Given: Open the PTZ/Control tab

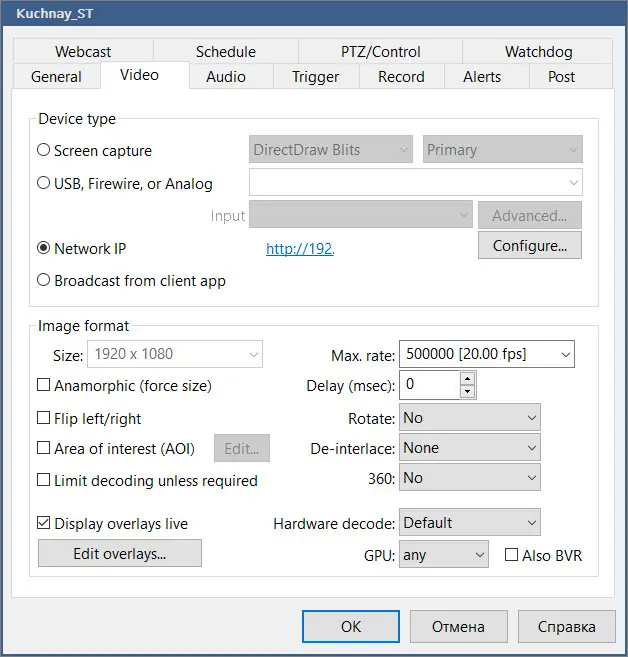Looking at the screenshot, I should [374, 52].
